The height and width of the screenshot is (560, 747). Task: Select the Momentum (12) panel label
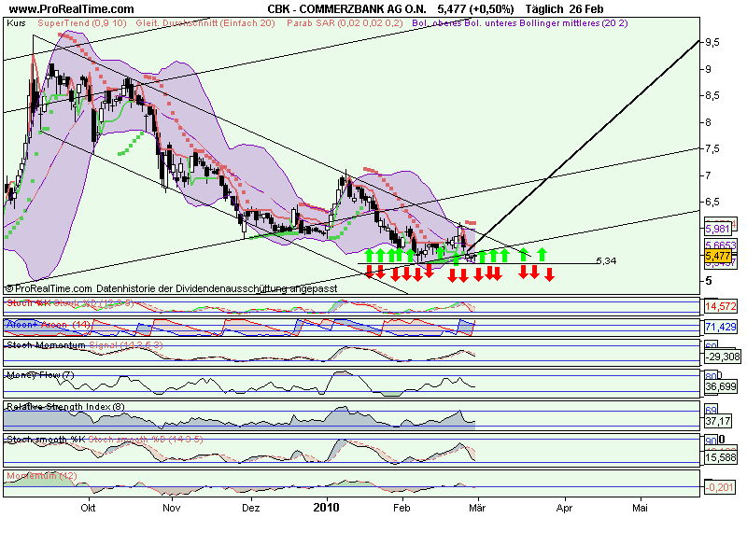(x=42, y=476)
